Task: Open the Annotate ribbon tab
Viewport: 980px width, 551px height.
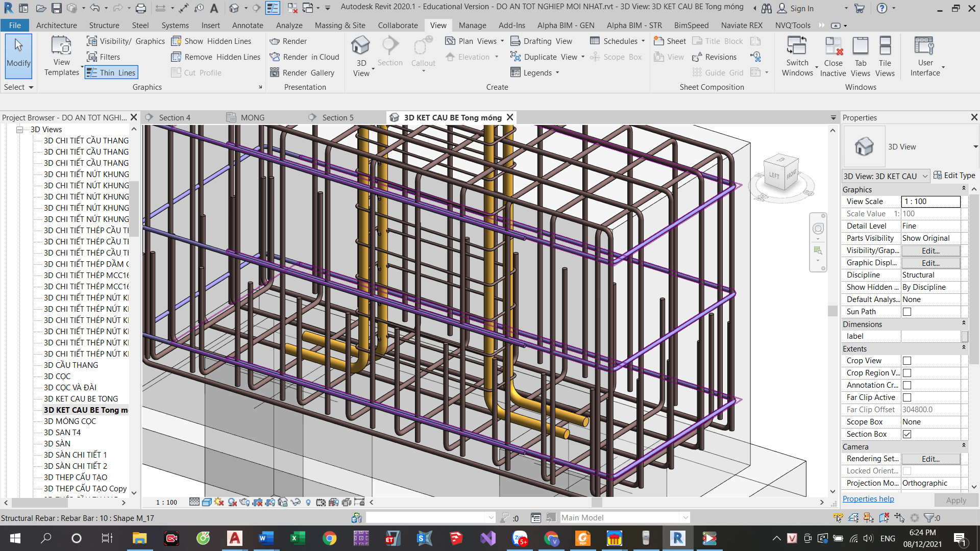Action: [248, 26]
